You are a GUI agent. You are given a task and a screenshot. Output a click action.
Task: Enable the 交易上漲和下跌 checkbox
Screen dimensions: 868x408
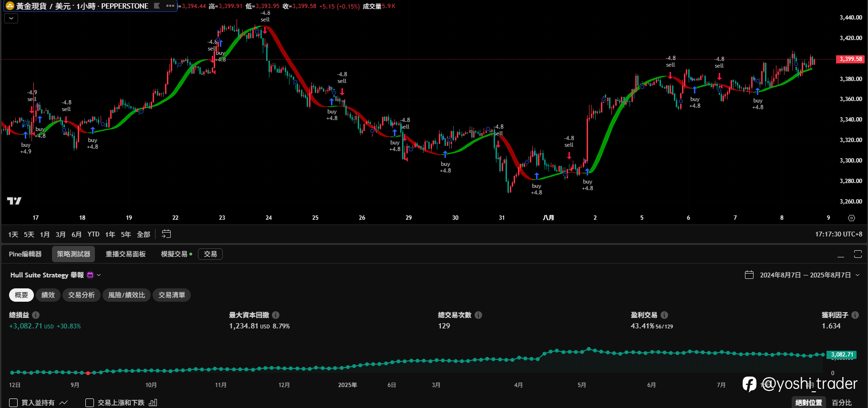(90, 403)
